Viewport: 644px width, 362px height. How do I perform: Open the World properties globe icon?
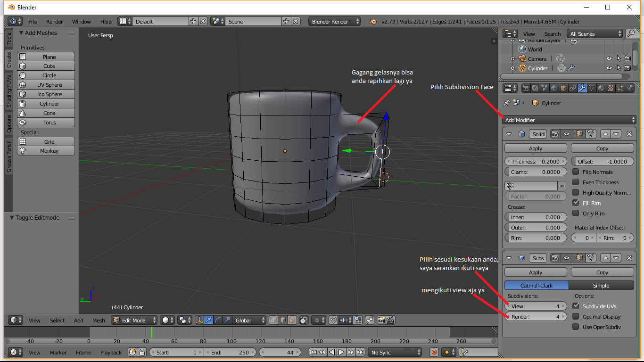pos(553,88)
